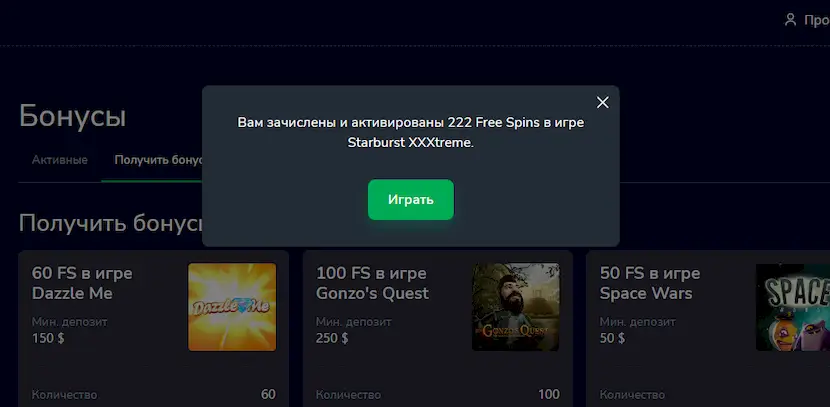Open the Space Wars game thumbnail

[792, 307]
